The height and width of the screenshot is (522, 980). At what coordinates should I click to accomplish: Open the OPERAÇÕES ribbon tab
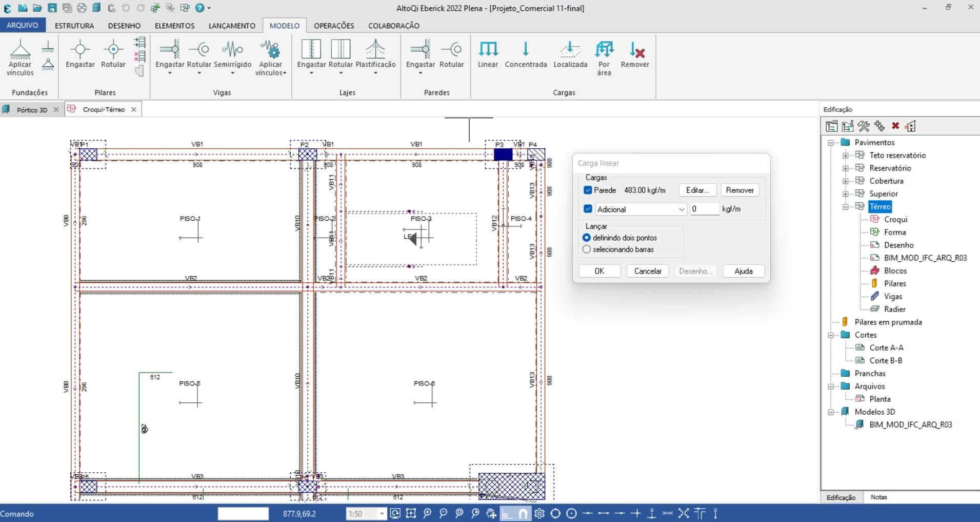click(x=334, y=26)
